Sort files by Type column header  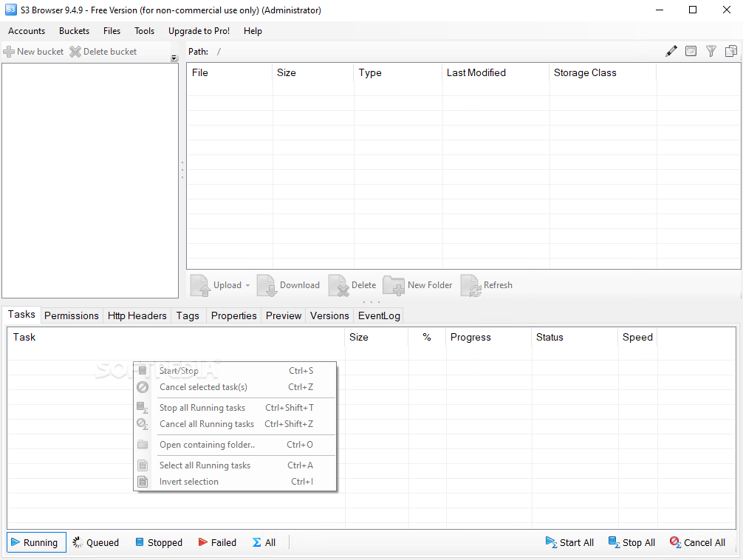[398, 72]
